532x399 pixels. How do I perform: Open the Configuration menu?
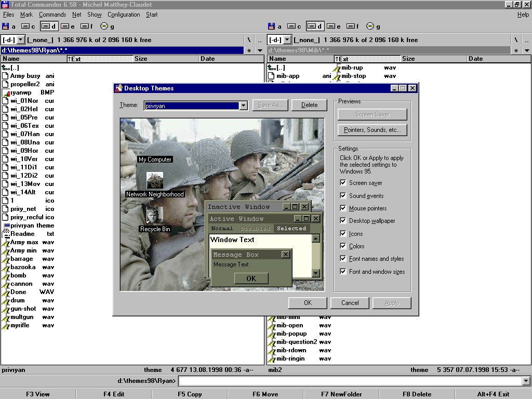click(x=124, y=15)
